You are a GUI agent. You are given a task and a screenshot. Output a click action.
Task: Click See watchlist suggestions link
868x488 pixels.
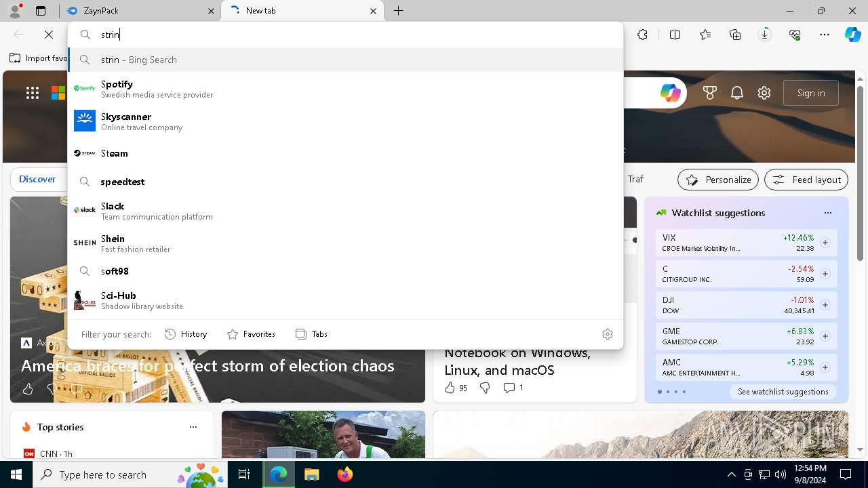click(783, 392)
